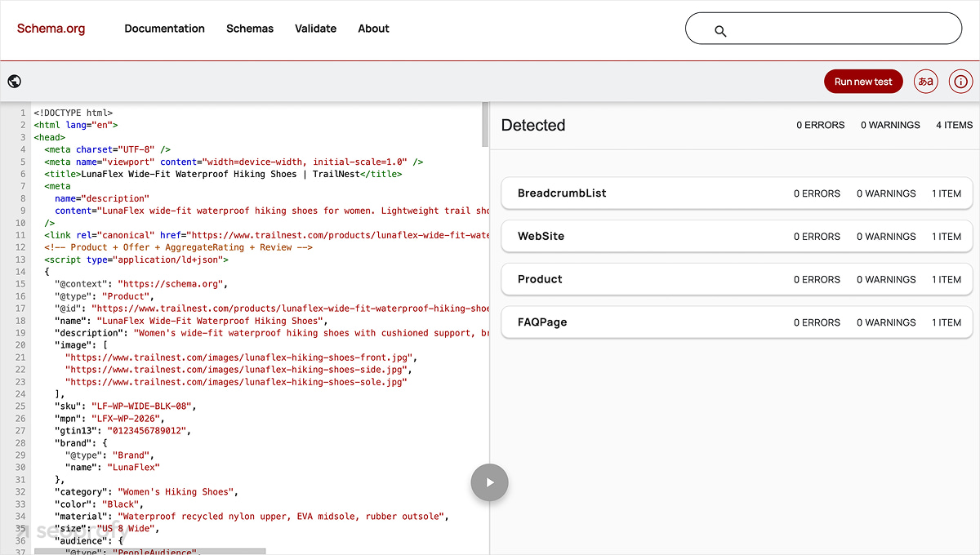Click the Run new test button
The width and height of the screenshot is (980, 555).
(x=863, y=82)
